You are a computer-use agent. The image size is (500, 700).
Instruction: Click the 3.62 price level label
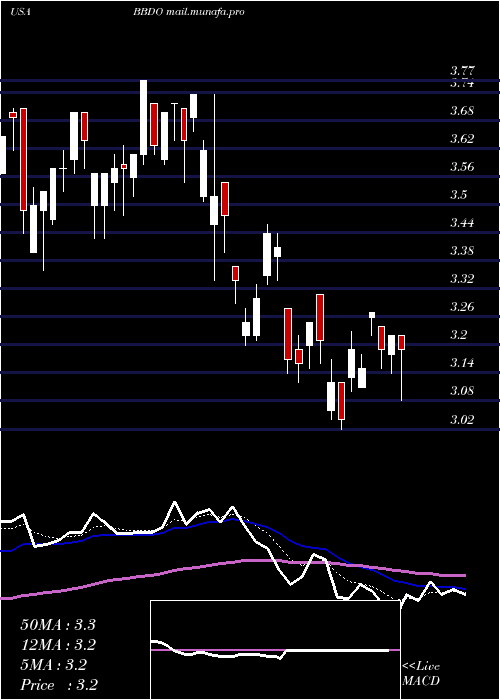point(462,138)
